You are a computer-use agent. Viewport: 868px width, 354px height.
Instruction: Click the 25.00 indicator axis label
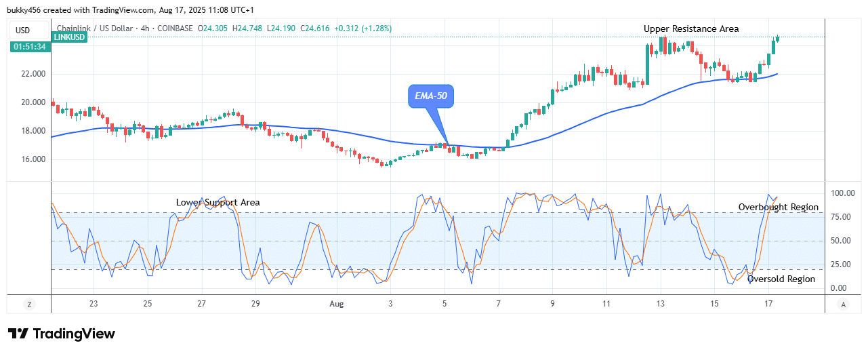coord(840,264)
